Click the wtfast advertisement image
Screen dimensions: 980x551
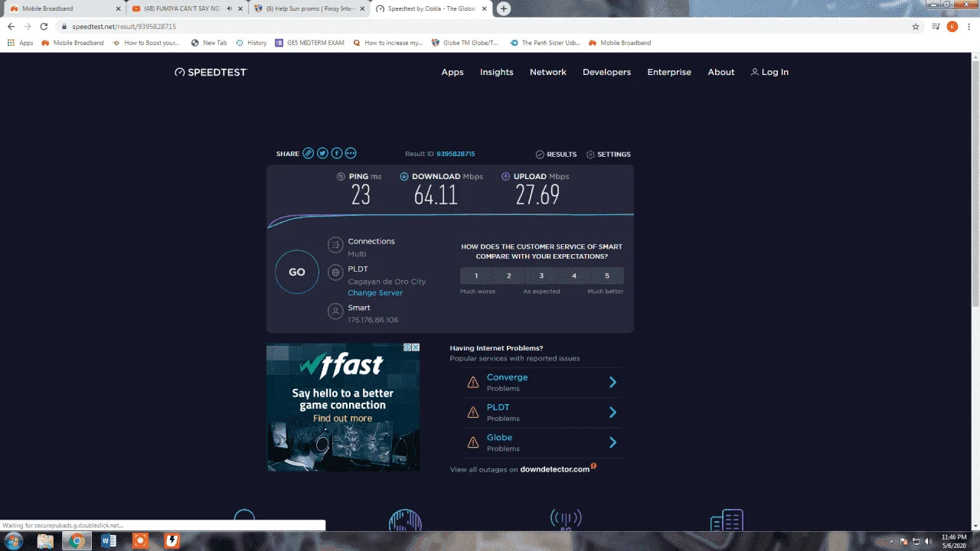pos(343,407)
